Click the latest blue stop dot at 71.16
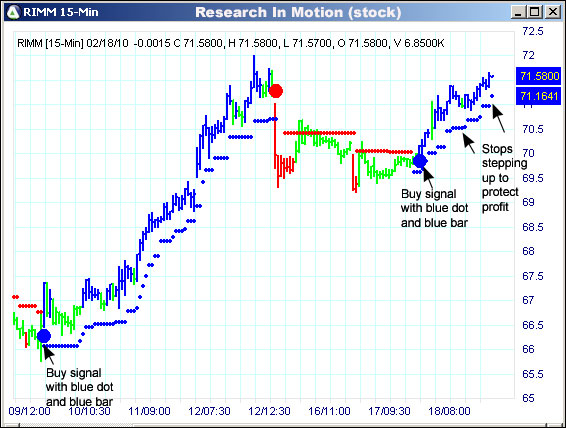The height and width of the screenshot is (428, 566). tap(492, 96)
